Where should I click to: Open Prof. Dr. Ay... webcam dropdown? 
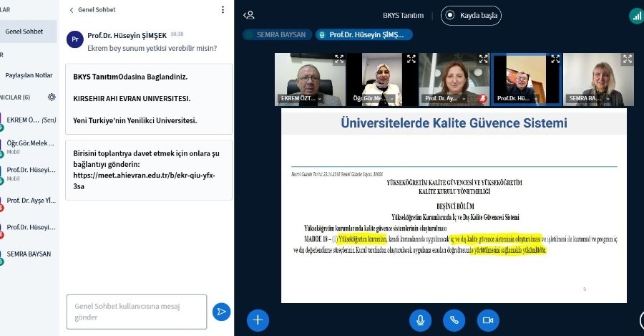(x=464, y=99)
